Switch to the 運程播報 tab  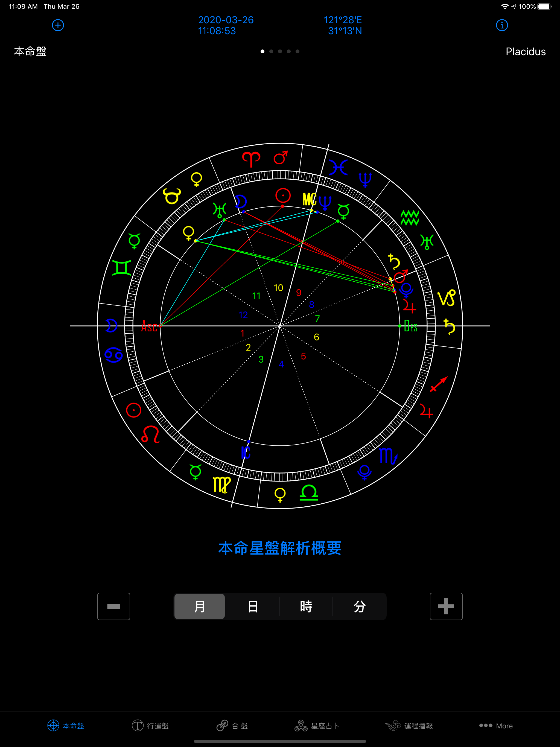[x=409, y=725]
